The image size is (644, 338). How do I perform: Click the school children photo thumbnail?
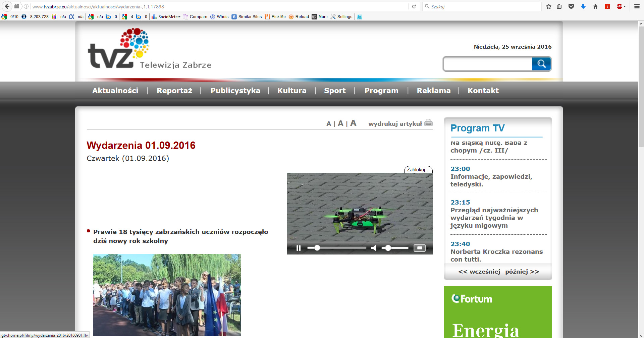tap(167, 295)
